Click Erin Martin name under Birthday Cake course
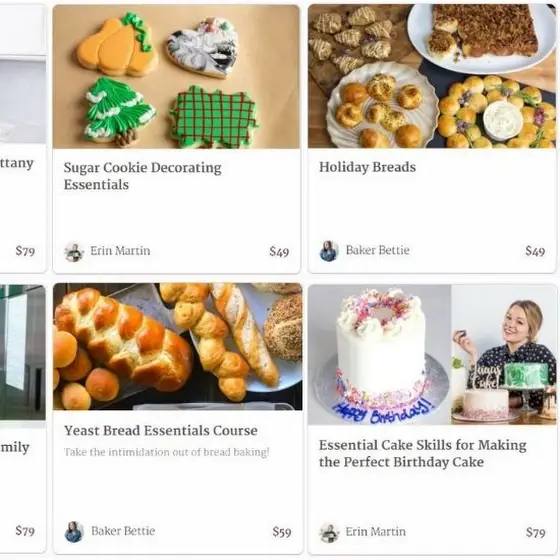 click(x=376, y=531)
